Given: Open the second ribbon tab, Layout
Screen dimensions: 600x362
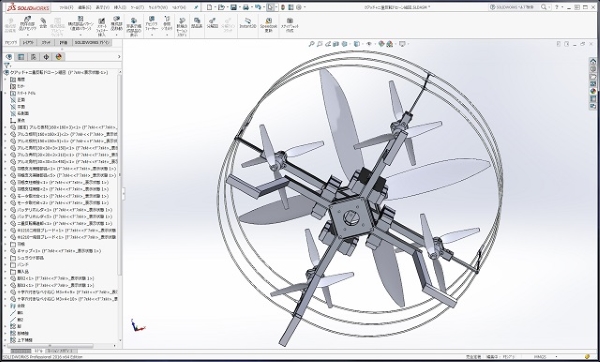Looking at the screenshot, I should pos(28,42).
